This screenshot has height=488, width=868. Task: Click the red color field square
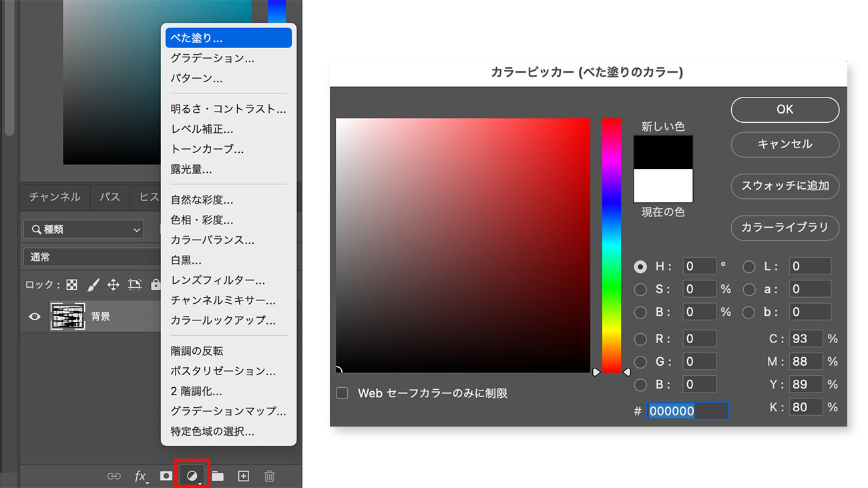coord(463,246)
